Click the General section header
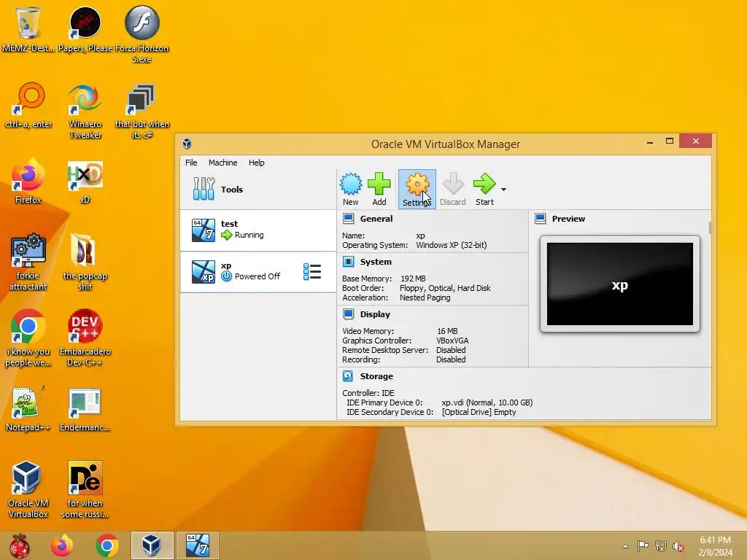Screen dimensions: 747x560 376,219
